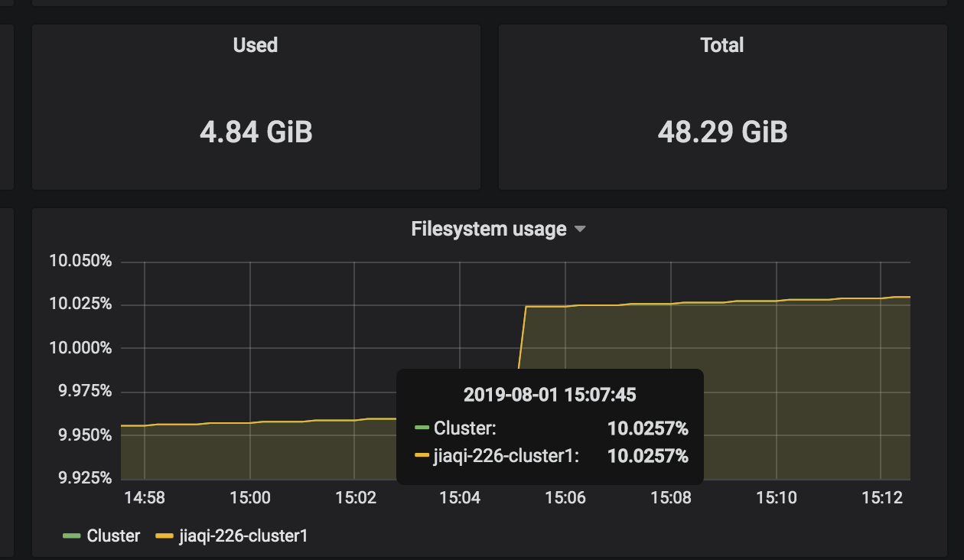The width and height of the screenshot is (964, 560).
Task: Click the Filesystem usage panel title
Action: tap(488, 228)
